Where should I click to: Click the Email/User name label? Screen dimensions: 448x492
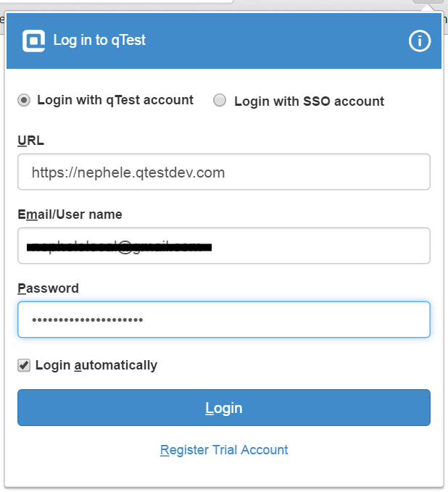[x=70, y=214]
